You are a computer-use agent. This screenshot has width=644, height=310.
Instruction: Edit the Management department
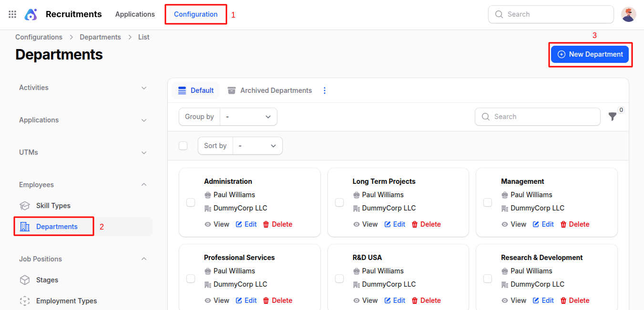tap(543, 224)
